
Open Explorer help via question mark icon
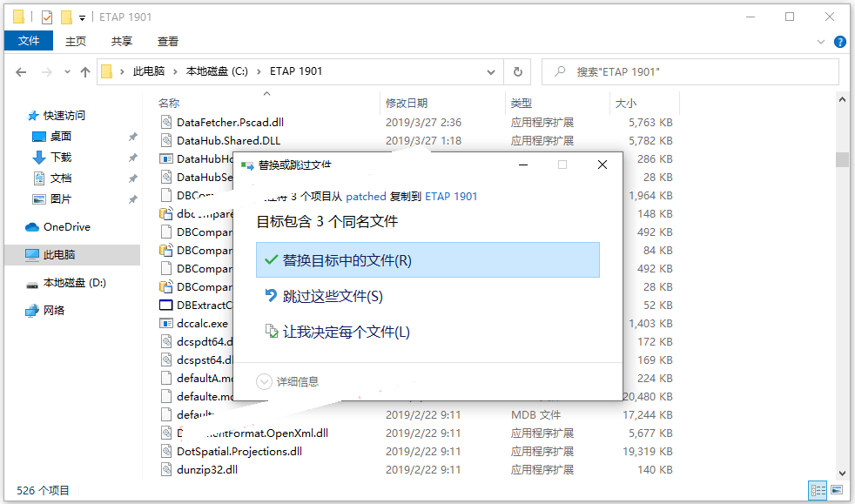point(840,42)
